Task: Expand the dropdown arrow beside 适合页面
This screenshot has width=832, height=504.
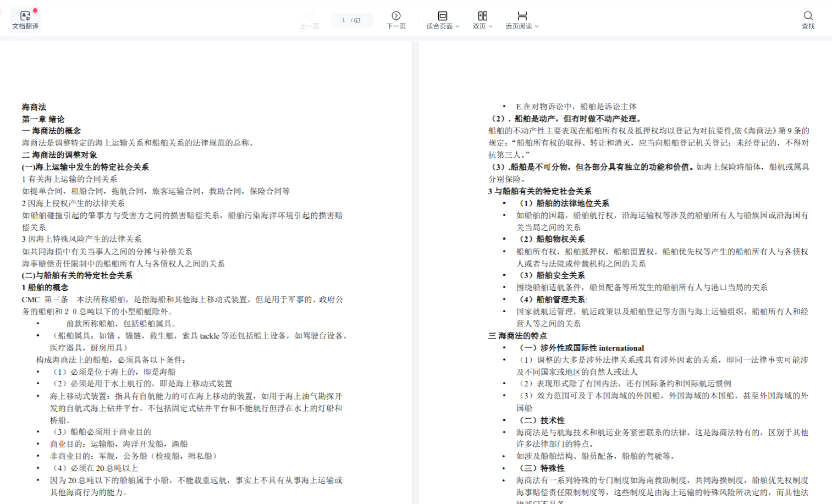Action: [458, 26]
